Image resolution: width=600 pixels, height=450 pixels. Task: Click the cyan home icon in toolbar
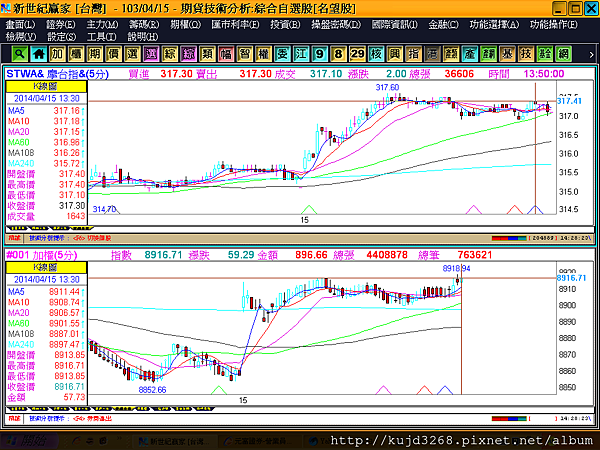[38, 54]
